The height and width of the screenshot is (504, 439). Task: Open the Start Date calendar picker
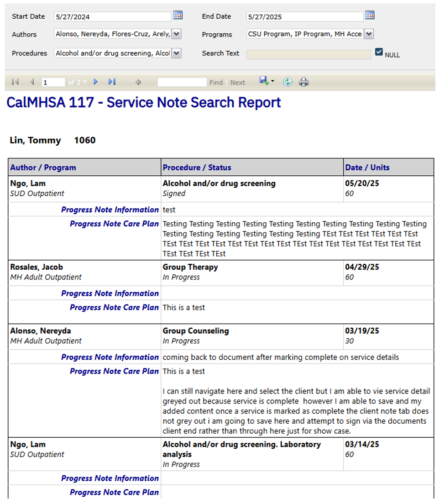tap(178, 16)
